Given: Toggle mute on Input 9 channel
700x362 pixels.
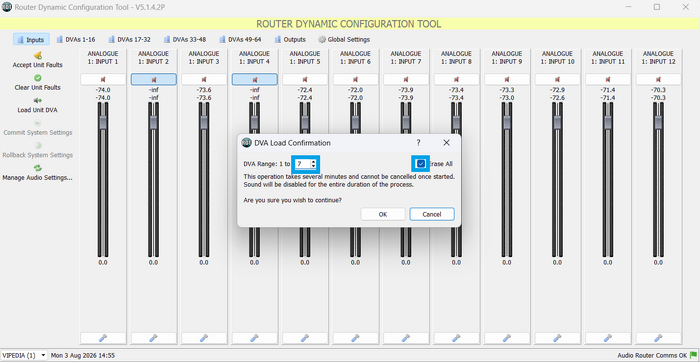Looking at the screenshot, I should [x=507, y=79].
